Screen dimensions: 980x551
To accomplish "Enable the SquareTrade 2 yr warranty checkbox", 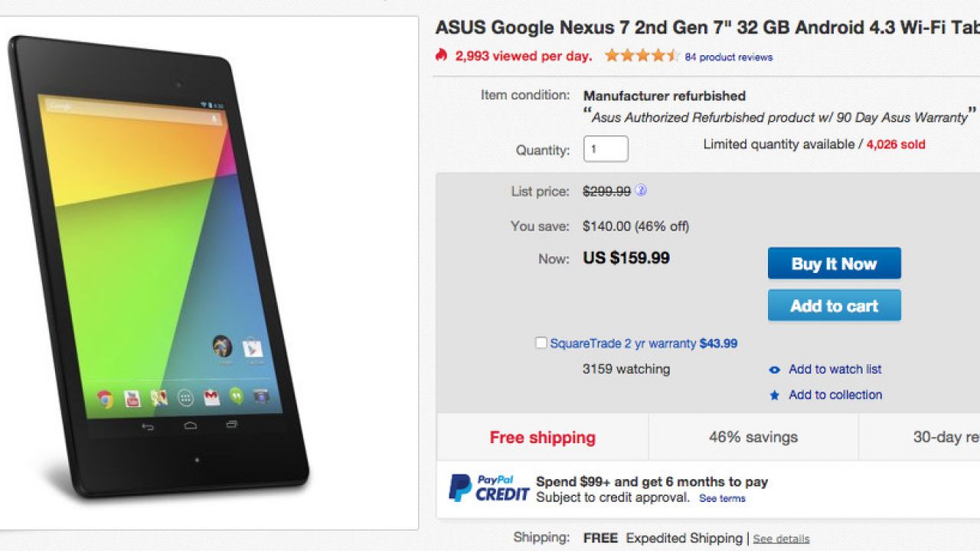I will 541,344.
